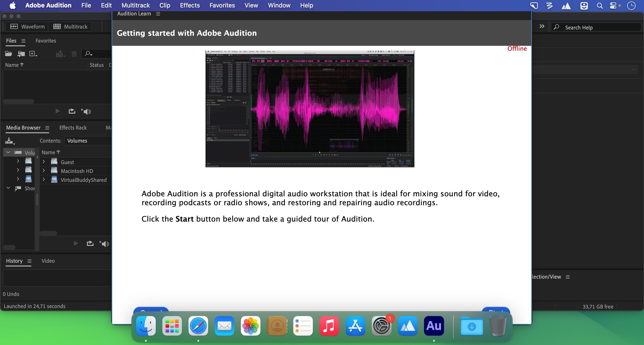This screenshot has width=644, height=345.
Task: Select the Macintosh HD row in Media Browser
Action: (76, 171)
